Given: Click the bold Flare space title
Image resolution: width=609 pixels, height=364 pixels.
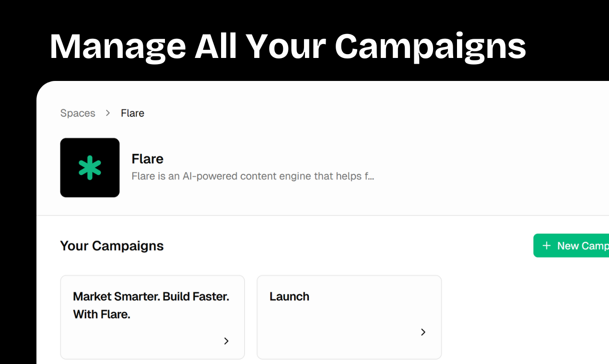Looking at the screenshot, I should (x=148, y=159).
